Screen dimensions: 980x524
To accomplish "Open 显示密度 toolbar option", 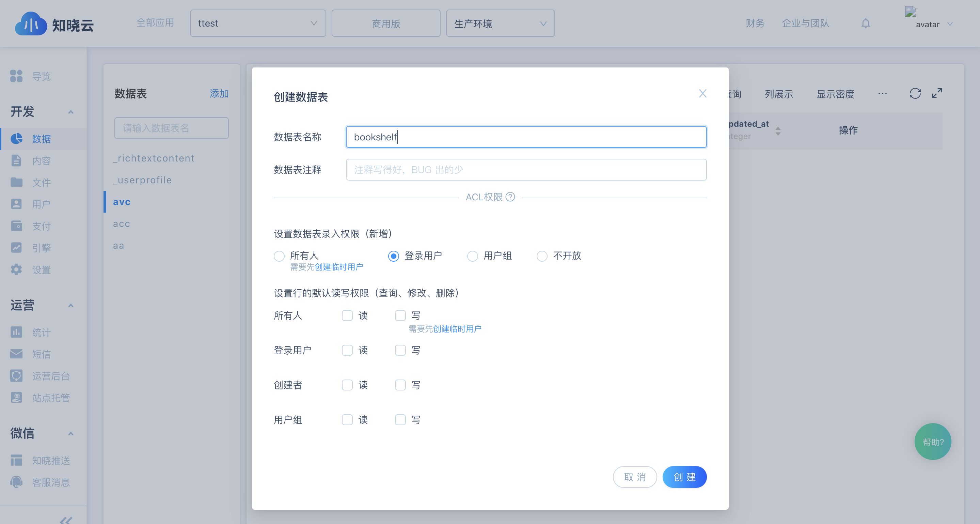I will tap(835, 94).
